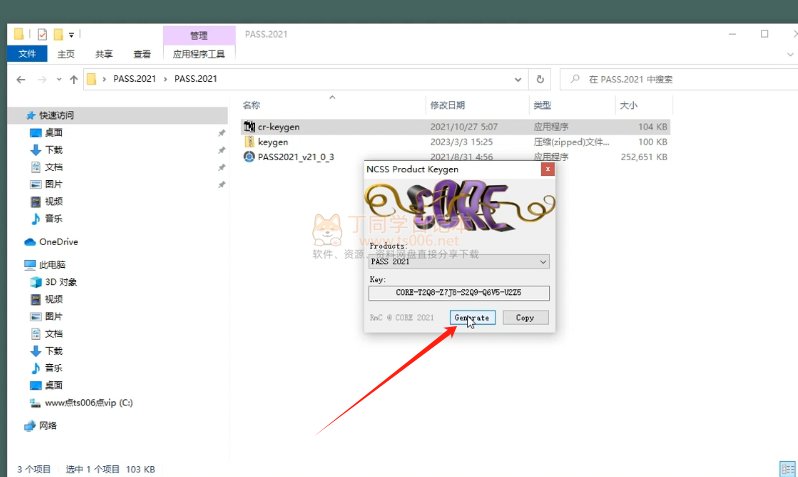Expand the address bar history dropdown

518,79
